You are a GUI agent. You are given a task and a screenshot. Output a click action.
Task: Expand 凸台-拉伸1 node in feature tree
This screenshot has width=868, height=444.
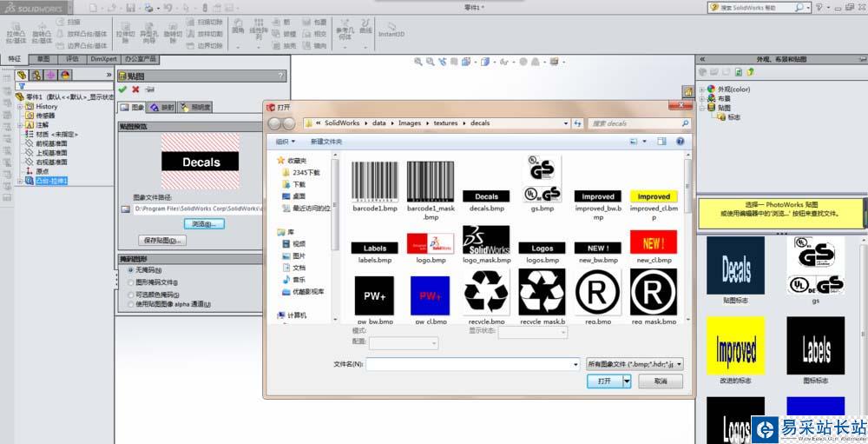20,182
